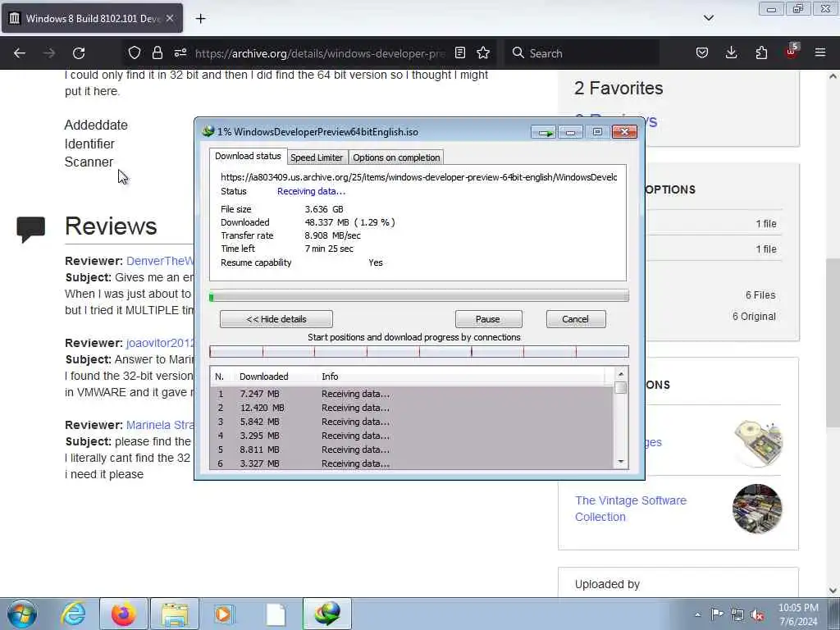Go back using Firefox back arrow
Viewport: 840px width, 630px height.
(20, 53)
